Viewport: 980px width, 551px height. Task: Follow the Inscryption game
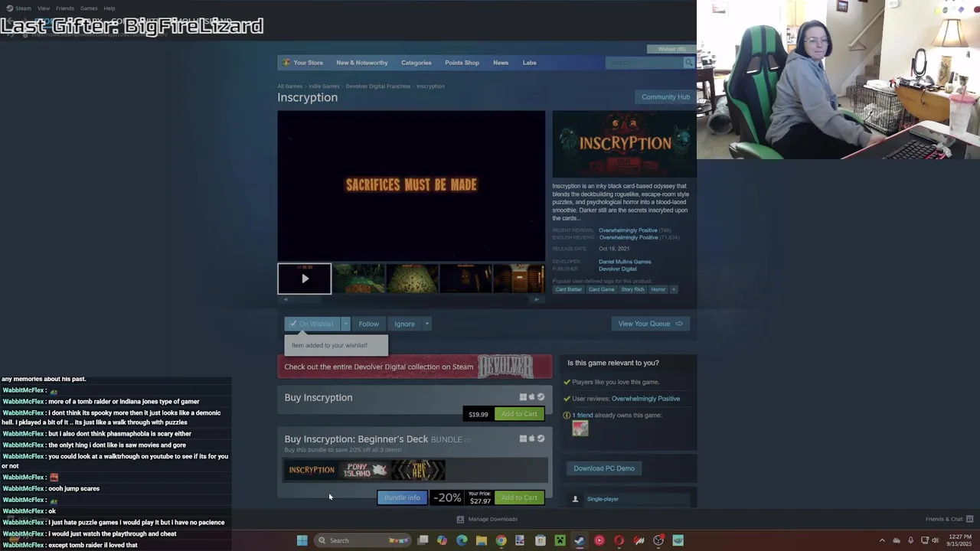[368, 324]
